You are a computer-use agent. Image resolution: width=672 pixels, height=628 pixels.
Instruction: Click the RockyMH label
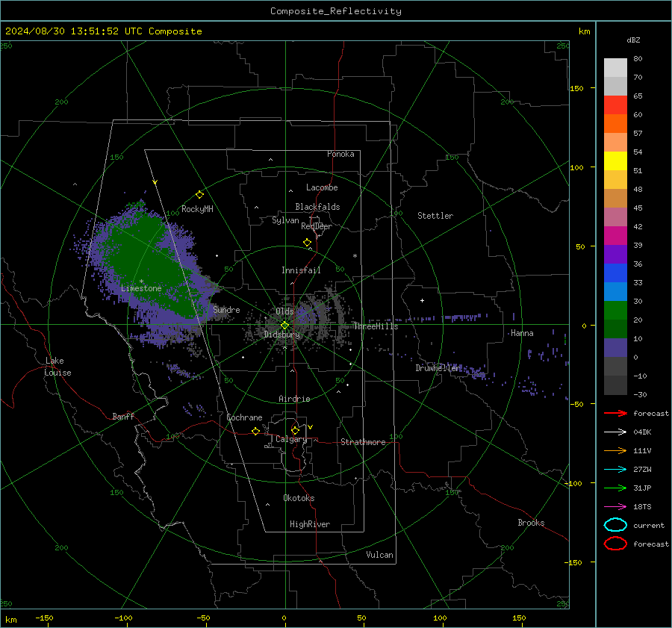pos(197,209)
